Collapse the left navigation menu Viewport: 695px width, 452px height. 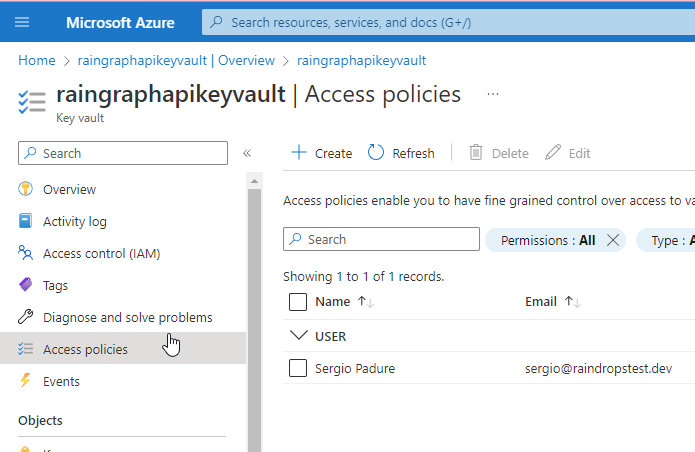[x=247, y=153]
